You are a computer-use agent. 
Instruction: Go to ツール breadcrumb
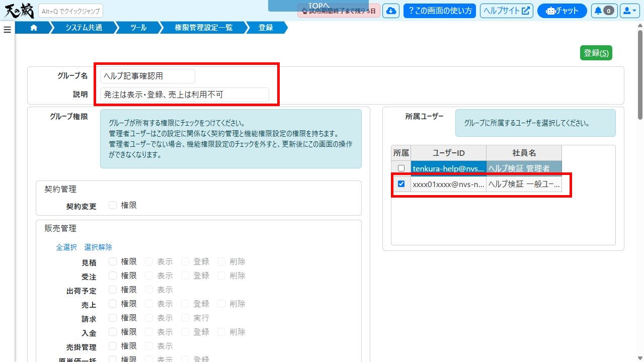[138, 28]
